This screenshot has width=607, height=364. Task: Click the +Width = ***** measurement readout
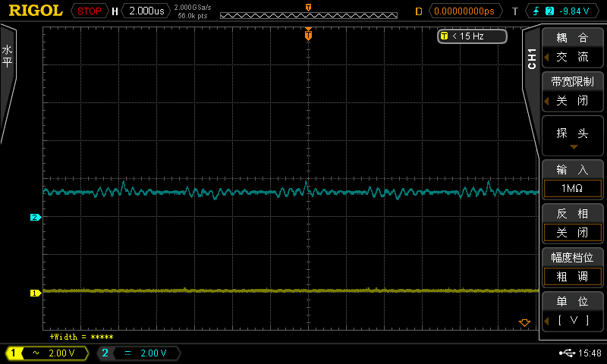[81, 337]
